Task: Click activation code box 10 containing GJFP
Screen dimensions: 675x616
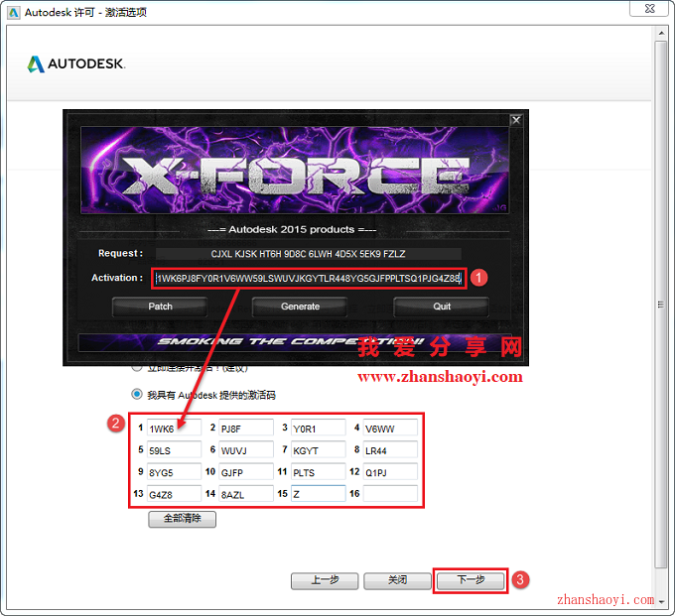Action: point(246,471)
